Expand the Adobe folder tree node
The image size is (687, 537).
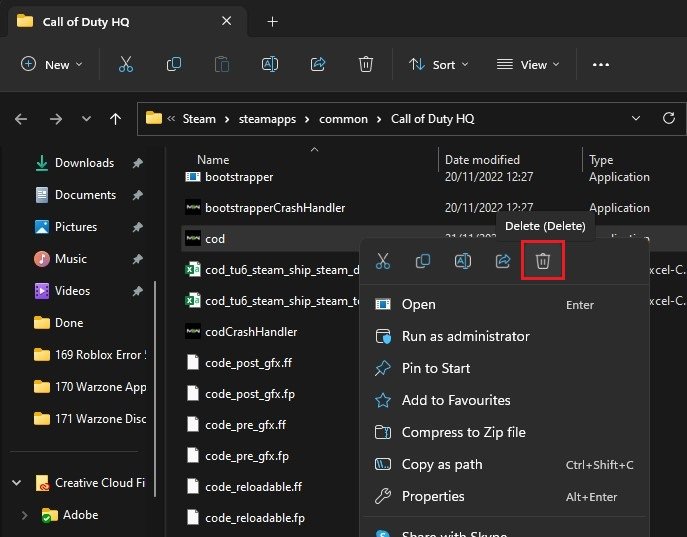point(25,515)
